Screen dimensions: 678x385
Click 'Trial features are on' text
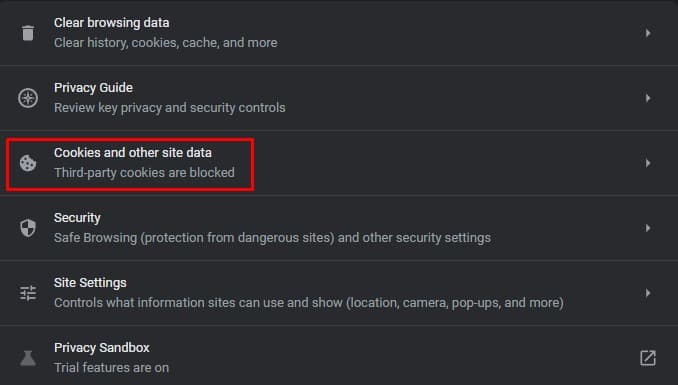tap(112, 368)
